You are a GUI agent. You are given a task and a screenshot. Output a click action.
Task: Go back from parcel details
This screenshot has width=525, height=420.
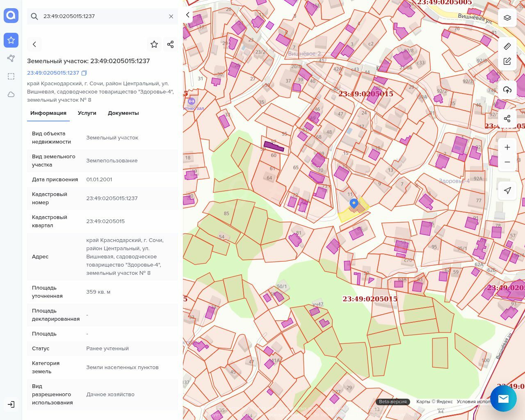pos(34,44)
